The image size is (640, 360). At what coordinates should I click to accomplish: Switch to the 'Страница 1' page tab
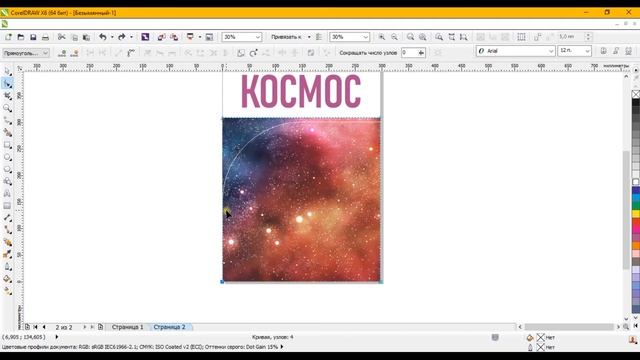[x=128, y=327]
